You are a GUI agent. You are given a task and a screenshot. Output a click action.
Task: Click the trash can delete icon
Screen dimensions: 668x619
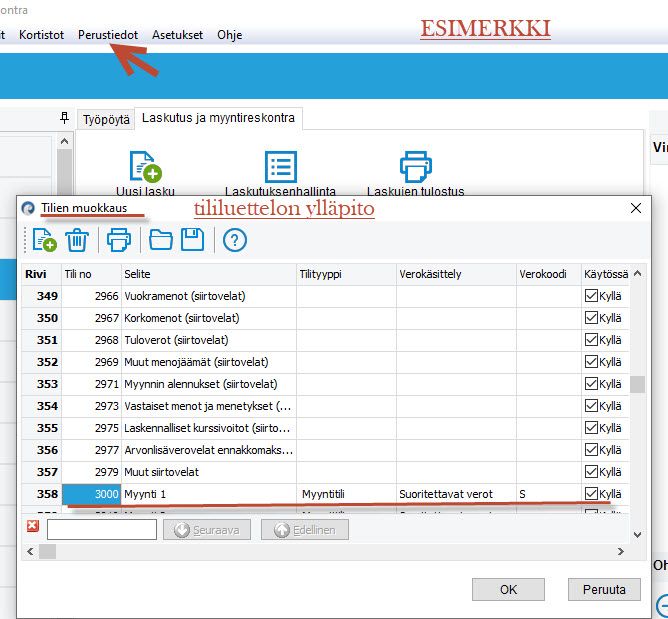(x=77, y=240)
